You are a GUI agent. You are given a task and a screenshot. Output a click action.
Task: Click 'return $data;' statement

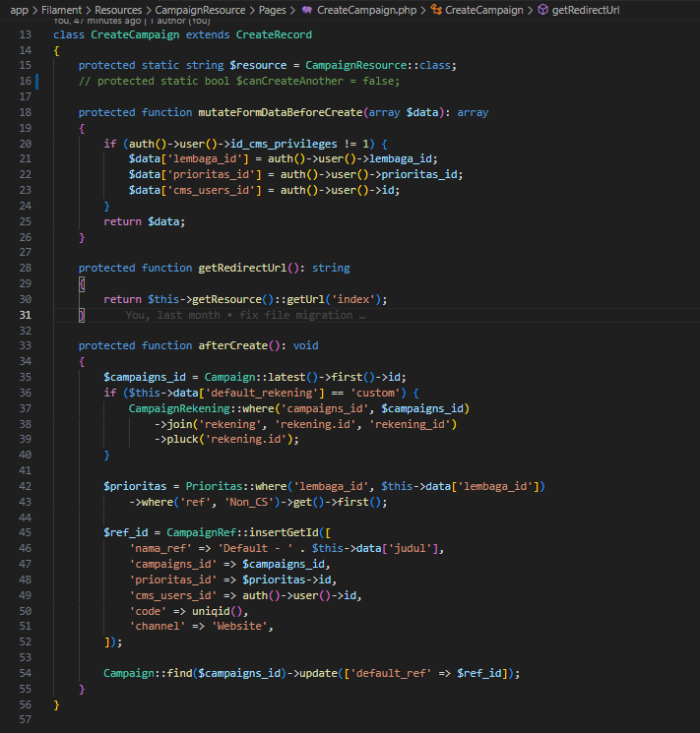pos(145,221)
